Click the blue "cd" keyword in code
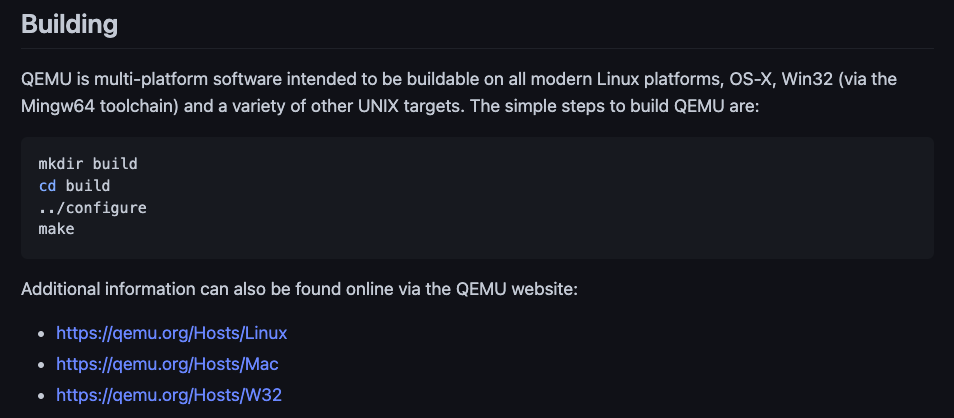 coord(47,186)
